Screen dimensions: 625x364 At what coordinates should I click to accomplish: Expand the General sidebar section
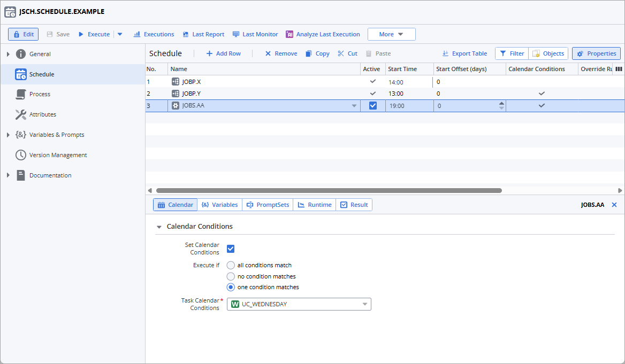coord(7,53)
